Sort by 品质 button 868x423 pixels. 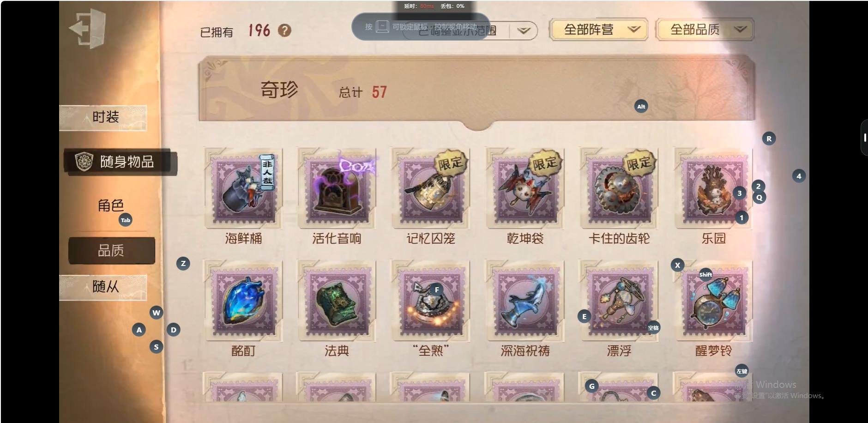[111, 251]
